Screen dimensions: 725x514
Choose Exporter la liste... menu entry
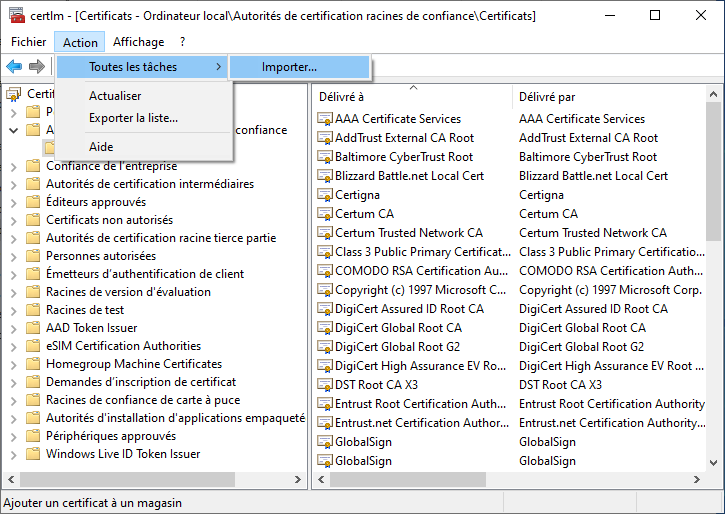(144, 118)
